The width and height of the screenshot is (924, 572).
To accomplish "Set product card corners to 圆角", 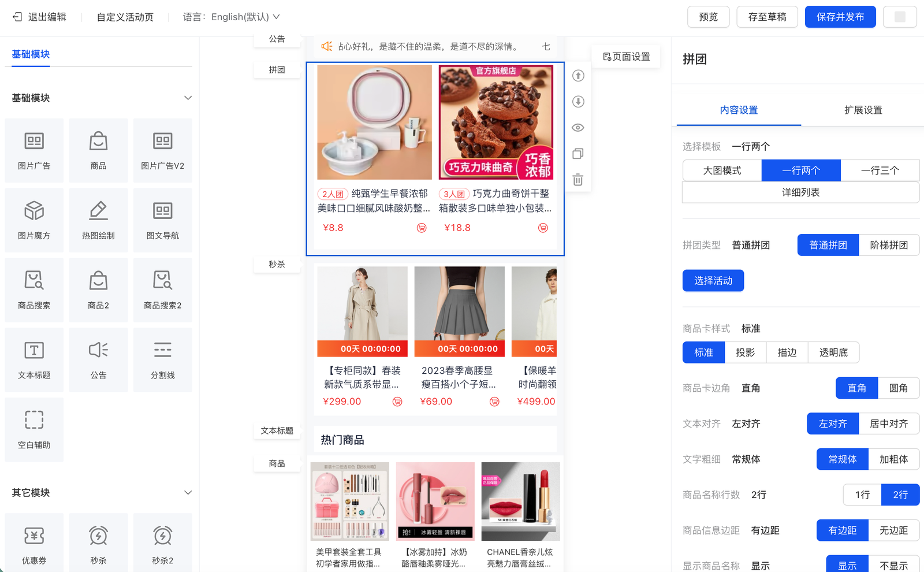I will tap(898, 388).
